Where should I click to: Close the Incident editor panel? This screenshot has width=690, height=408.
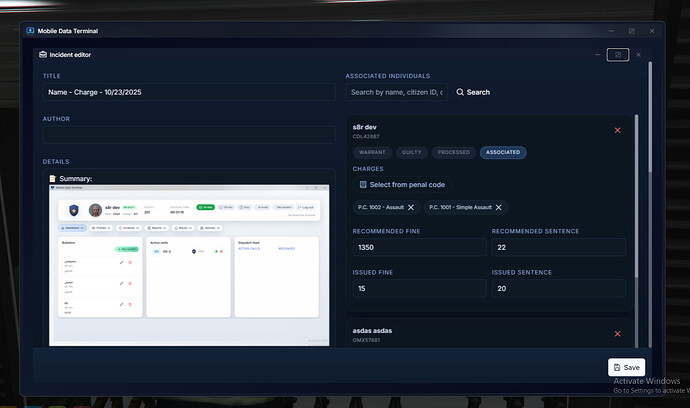tap(639, 55)
